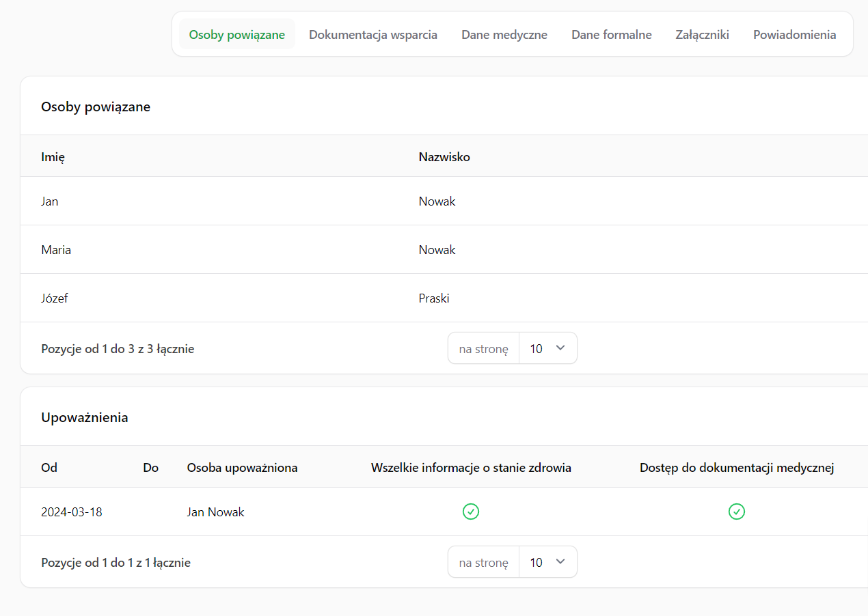This screenshot has height=616, width=868.
Task: Click authorized person Jan Nowak in Upoważnienia
Action: click(215, 512)
